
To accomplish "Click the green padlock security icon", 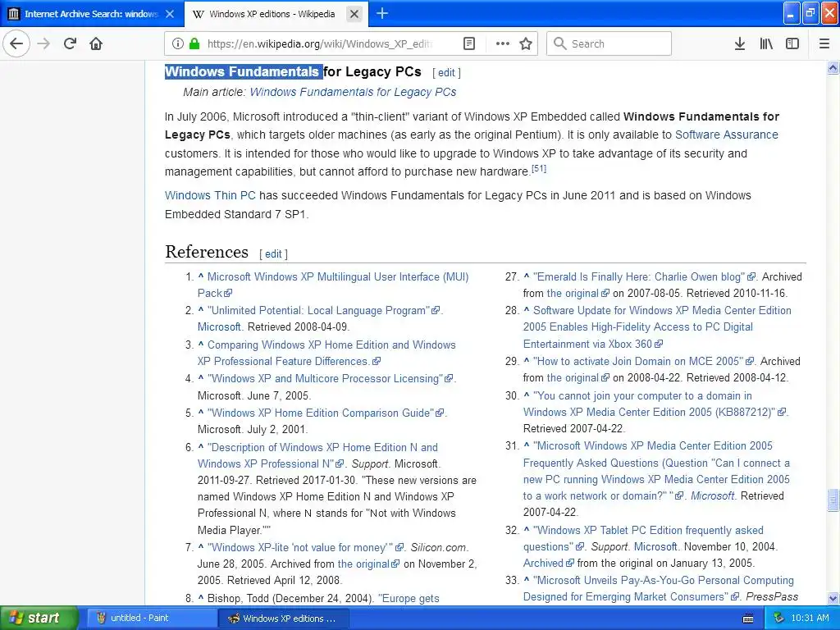I will 194,43.
